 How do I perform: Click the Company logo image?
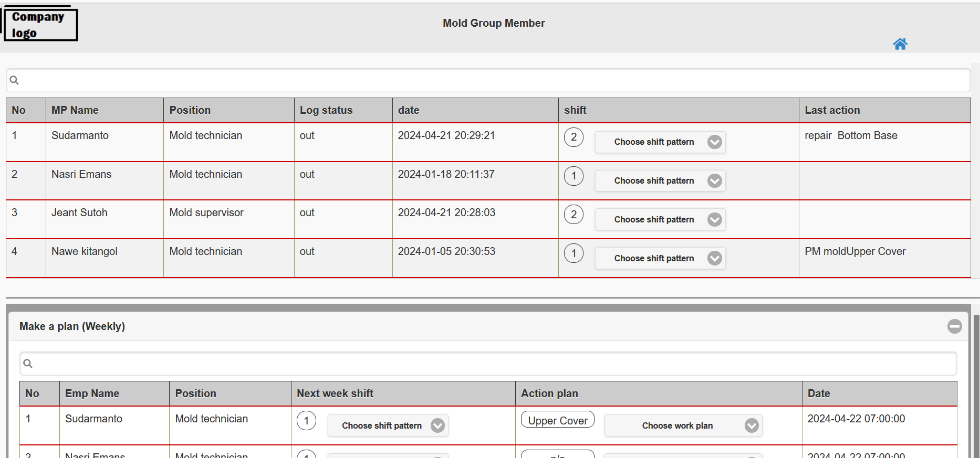(40, 25)
